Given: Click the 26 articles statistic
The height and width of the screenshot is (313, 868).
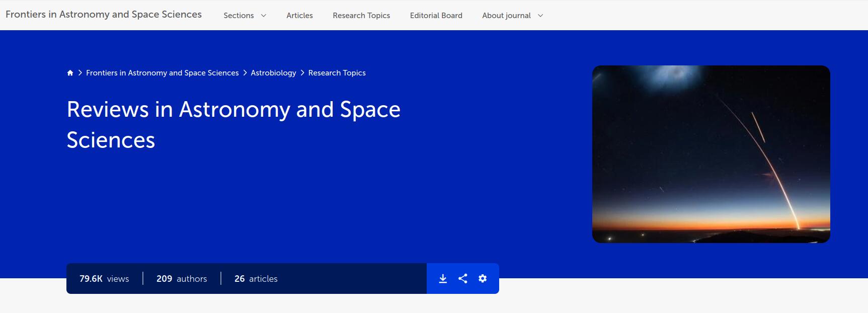Looking at the screenshot, I should (256, 279).
